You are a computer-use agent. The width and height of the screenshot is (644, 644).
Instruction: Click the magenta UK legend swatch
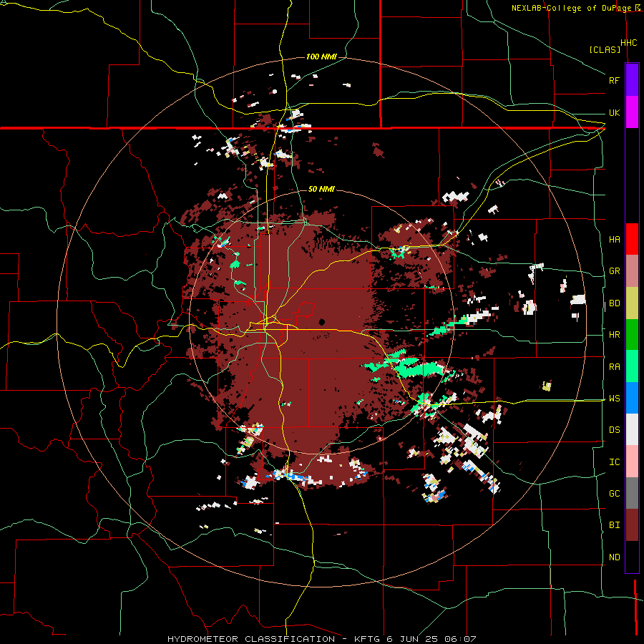pyautogui.click(x=632, y=112)
